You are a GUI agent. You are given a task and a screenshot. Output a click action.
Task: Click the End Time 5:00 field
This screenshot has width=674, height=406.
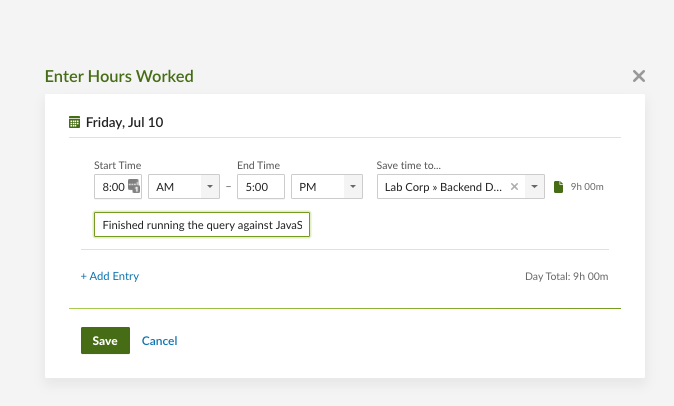point(260,187)
